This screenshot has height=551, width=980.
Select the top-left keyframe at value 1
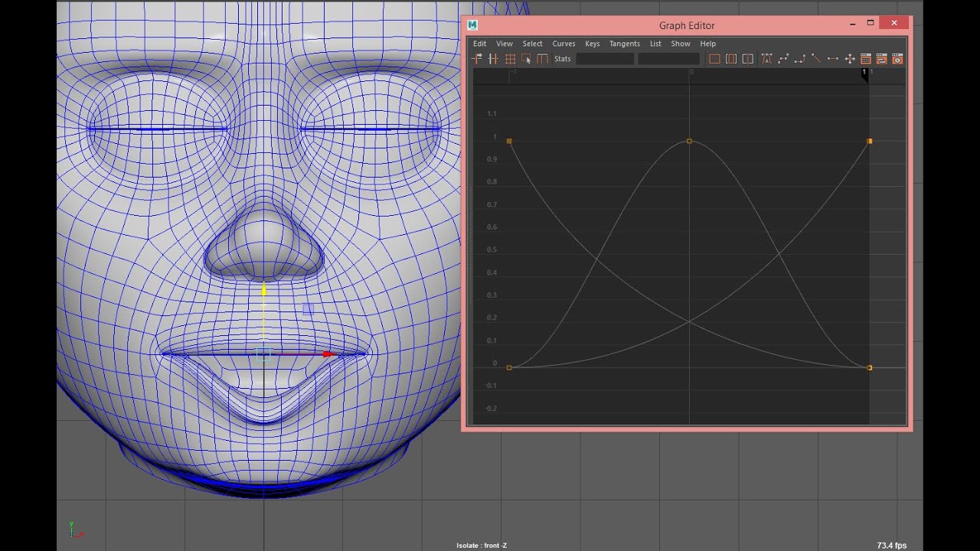(509, 142)
